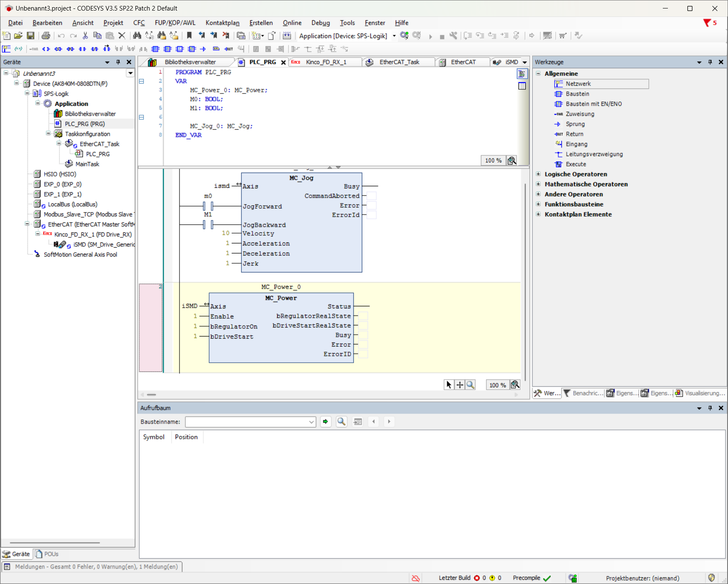Insert jump arrow toolbar icon
The width and height of the screenshot is (728, 584).
point(203,49)
